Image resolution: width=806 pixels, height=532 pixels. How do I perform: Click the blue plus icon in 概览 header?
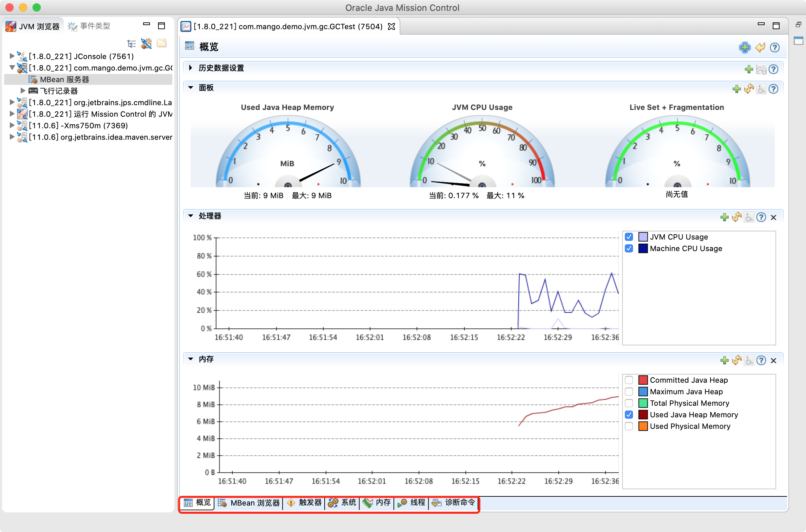point(745,47)
